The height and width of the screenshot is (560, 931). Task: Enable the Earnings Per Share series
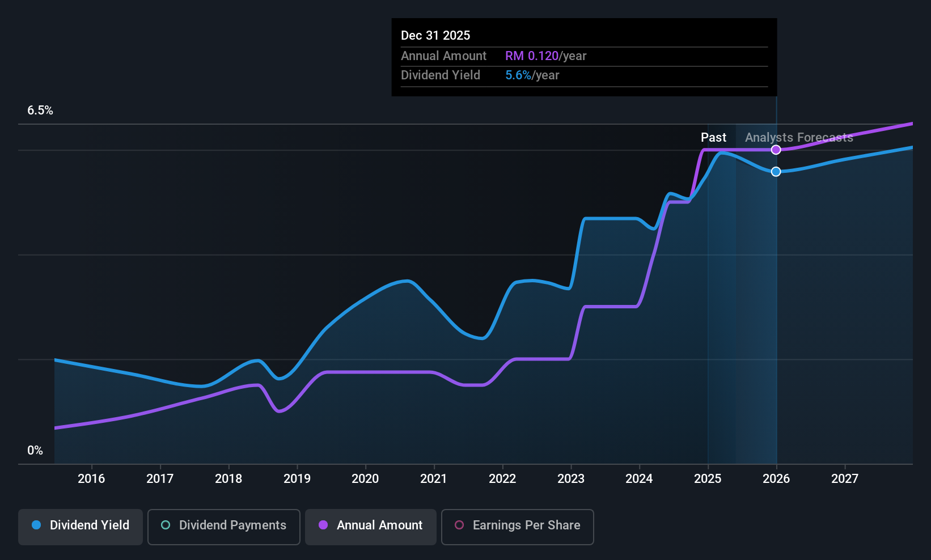click(518, 527)
